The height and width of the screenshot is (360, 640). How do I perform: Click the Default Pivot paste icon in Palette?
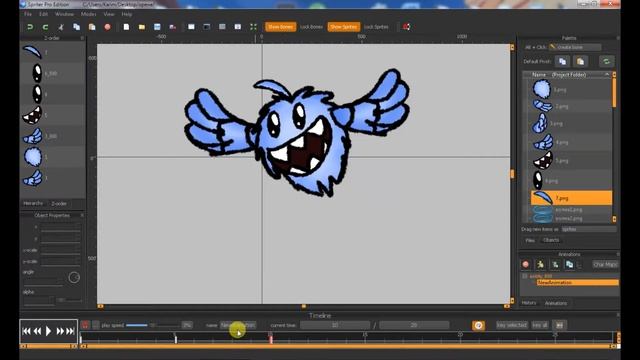click(x=580, y=62)
